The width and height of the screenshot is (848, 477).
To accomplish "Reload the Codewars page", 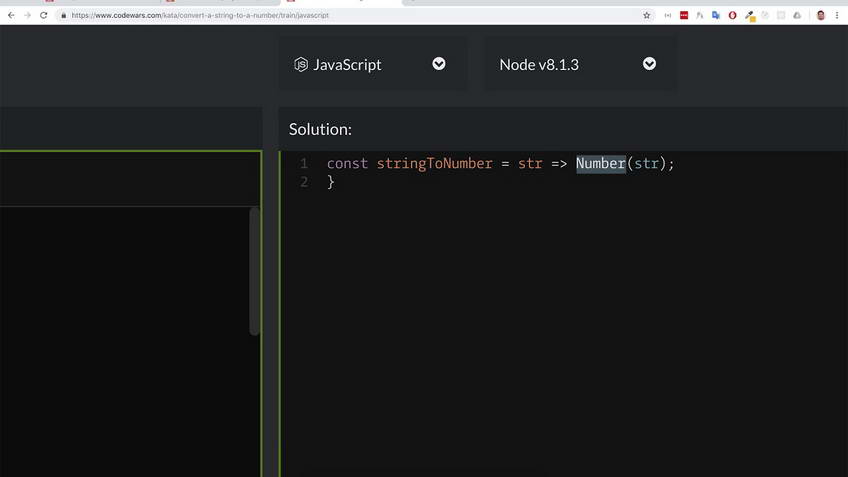I will coord(44,15).
